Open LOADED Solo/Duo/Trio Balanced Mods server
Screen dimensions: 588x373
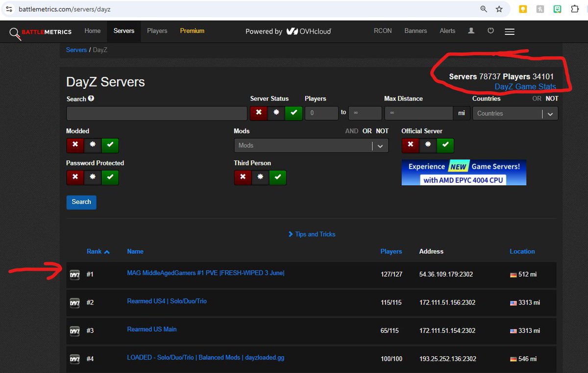206,357
